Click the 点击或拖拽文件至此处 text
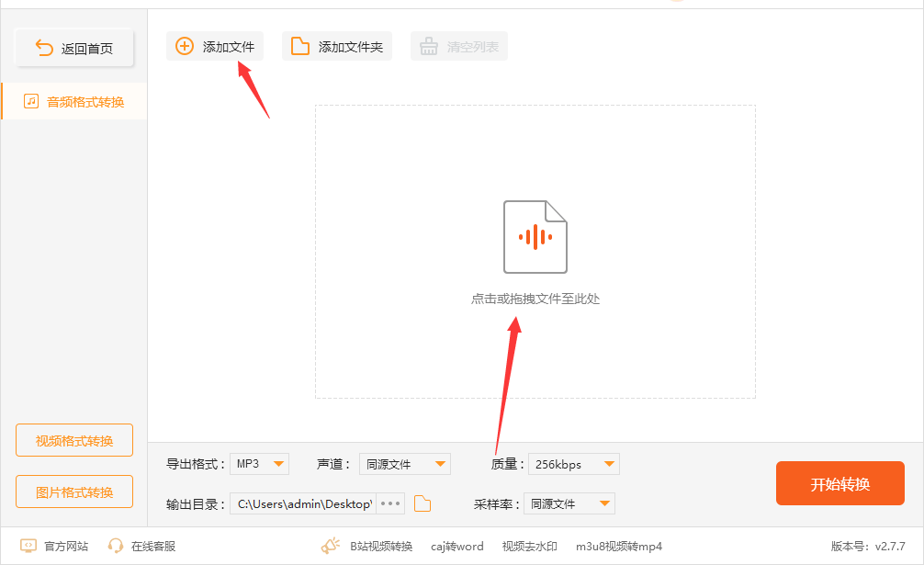924x565 pixels. click(535, 299)
